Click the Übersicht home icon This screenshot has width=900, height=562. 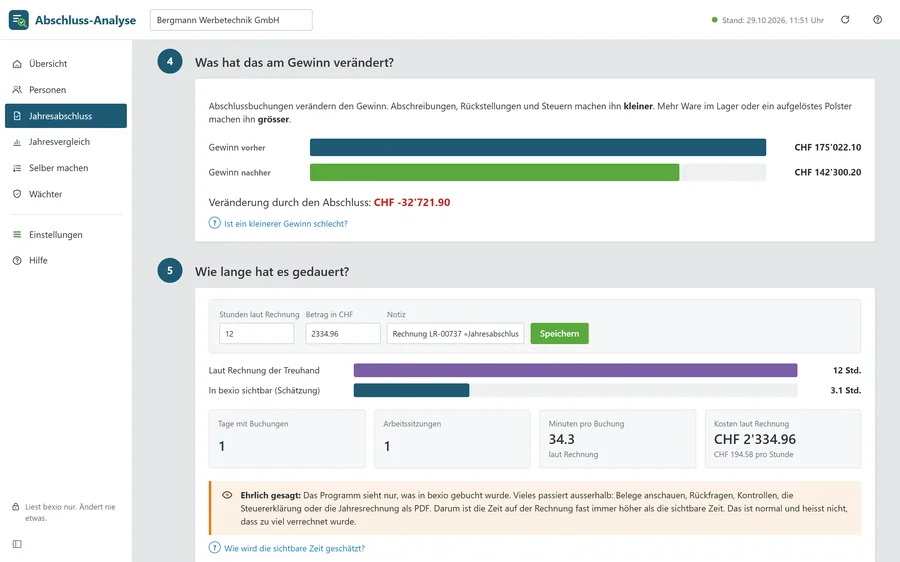(x=17, y=64)
